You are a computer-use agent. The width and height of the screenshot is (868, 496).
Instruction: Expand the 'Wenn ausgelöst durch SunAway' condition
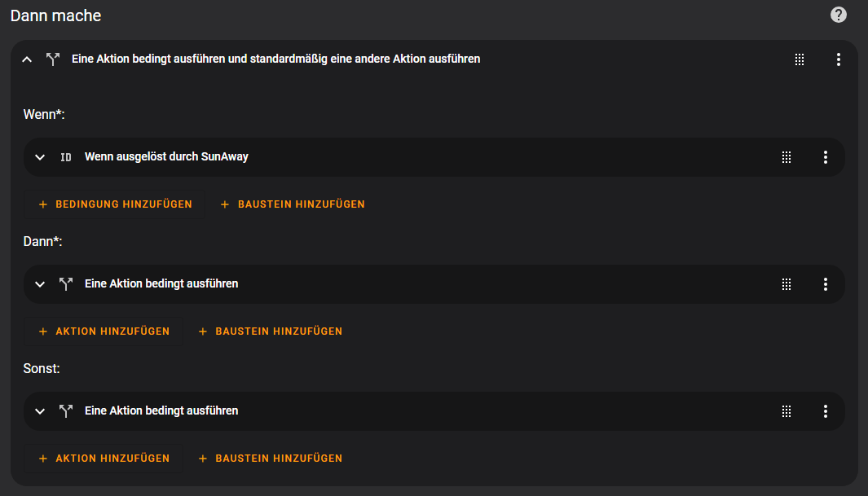click(40, 157)
